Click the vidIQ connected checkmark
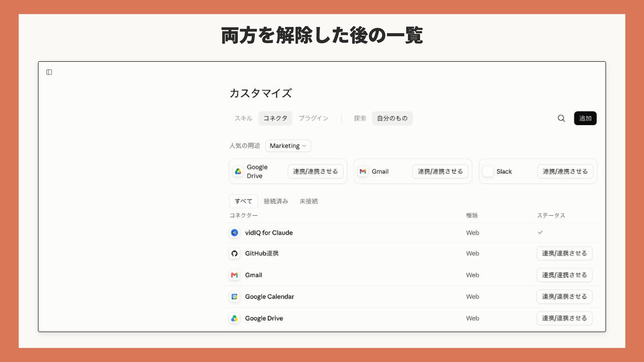644x362 pixels. tap(540, 232)
